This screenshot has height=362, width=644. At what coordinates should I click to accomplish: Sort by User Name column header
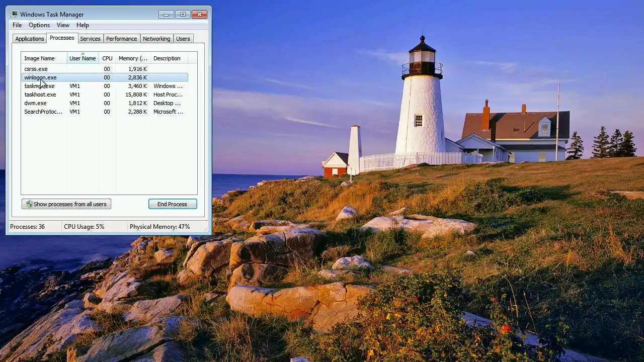(83, 58)
